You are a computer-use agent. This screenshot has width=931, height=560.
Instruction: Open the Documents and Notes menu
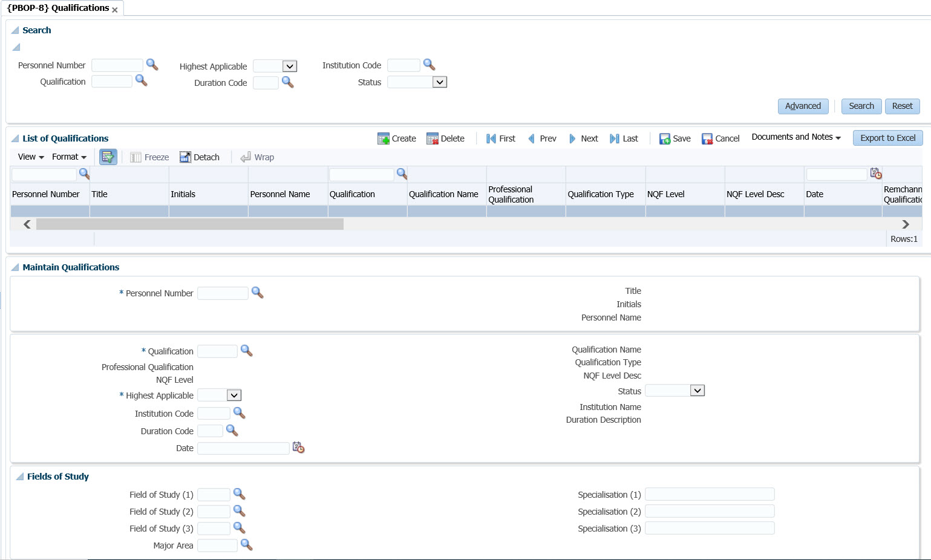click(x=795, y=137)
